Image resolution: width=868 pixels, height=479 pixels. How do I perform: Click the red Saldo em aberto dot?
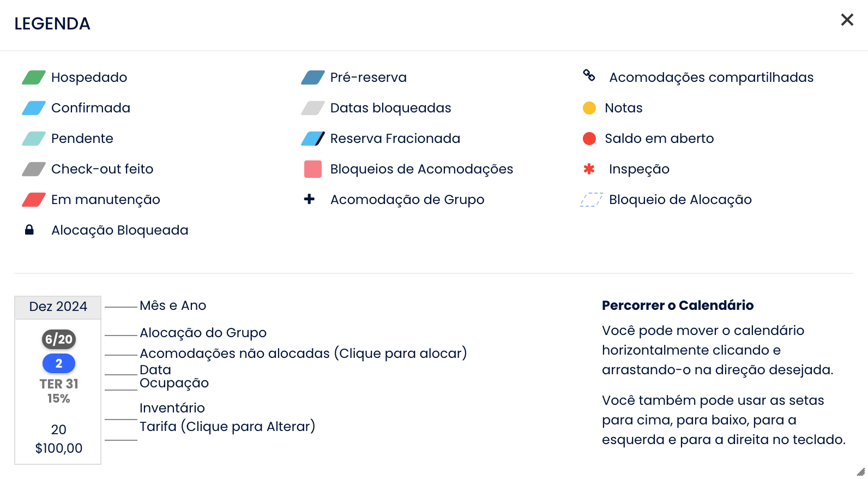pos(589,139)
